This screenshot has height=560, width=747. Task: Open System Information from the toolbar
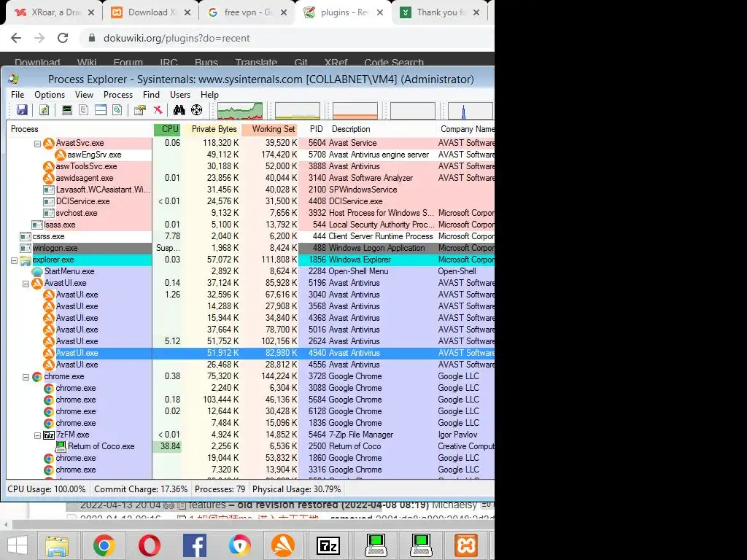(67, 110)
